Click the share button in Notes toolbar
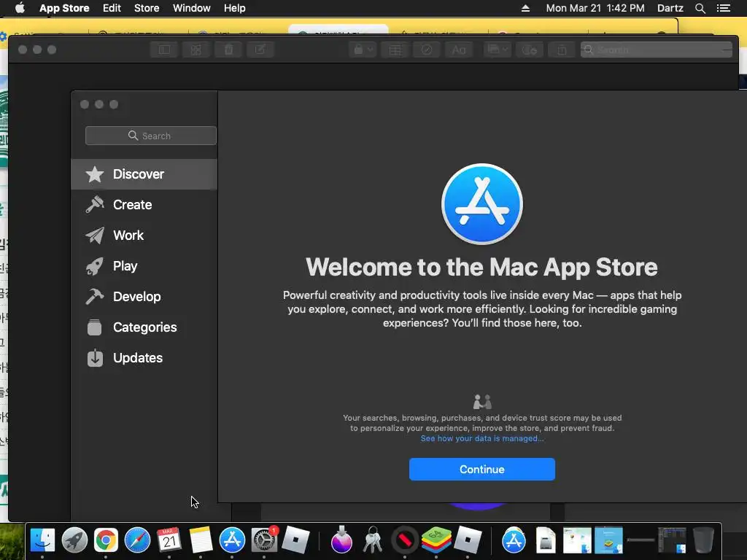 coord(562,50)
